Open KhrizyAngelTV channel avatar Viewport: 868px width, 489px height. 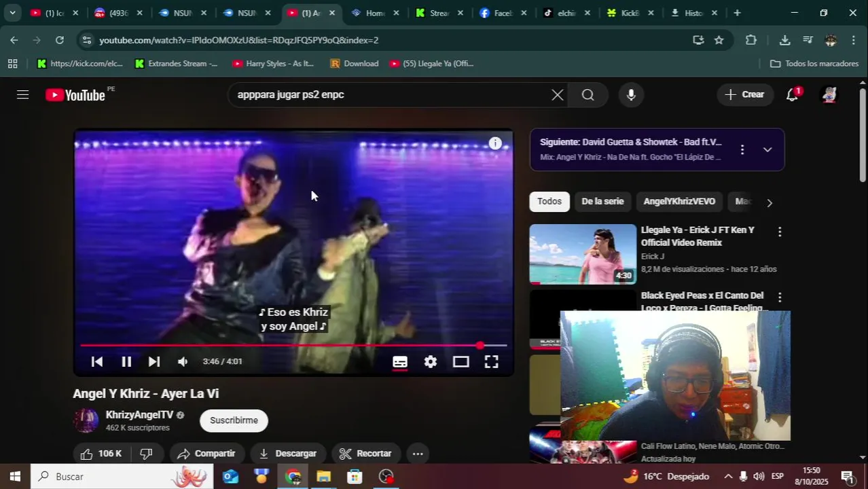point(86,420)
